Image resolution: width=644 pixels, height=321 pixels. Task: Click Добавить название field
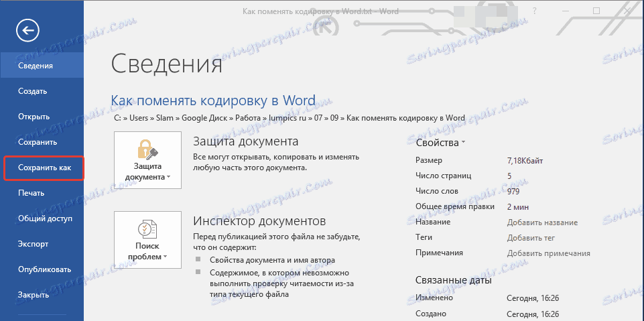(x=542, y=222)
